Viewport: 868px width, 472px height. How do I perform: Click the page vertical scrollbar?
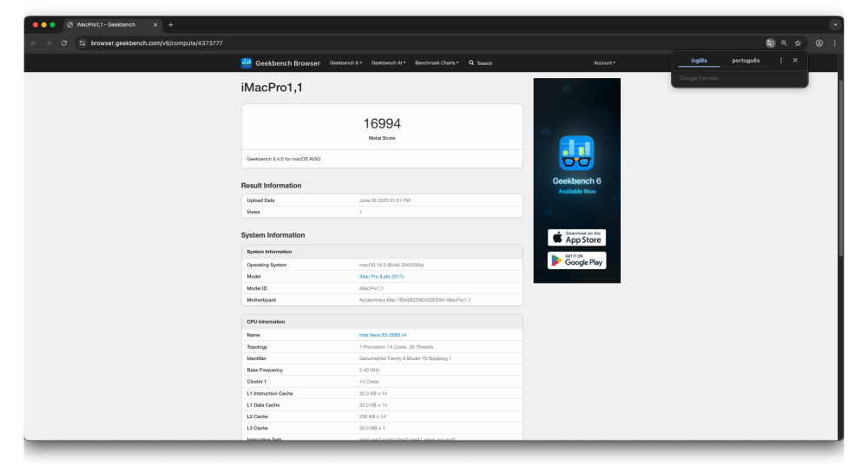tap(840, 168)
